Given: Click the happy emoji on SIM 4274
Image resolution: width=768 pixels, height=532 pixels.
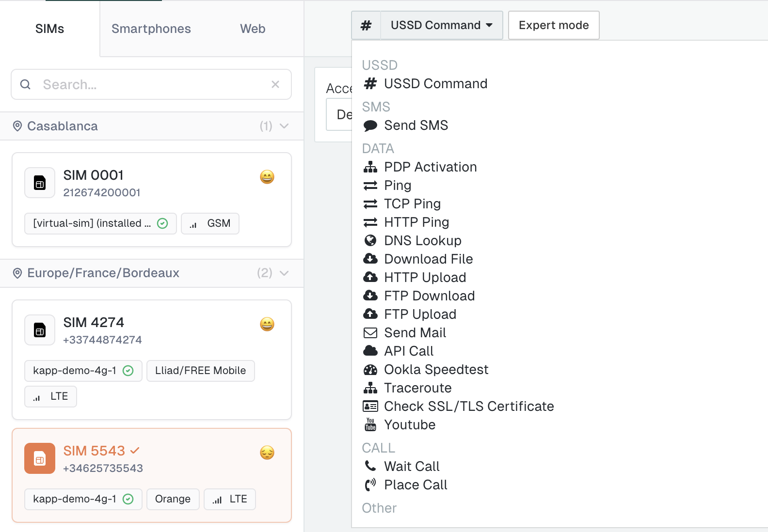Looking at the screenshot, I should (267, 324).
